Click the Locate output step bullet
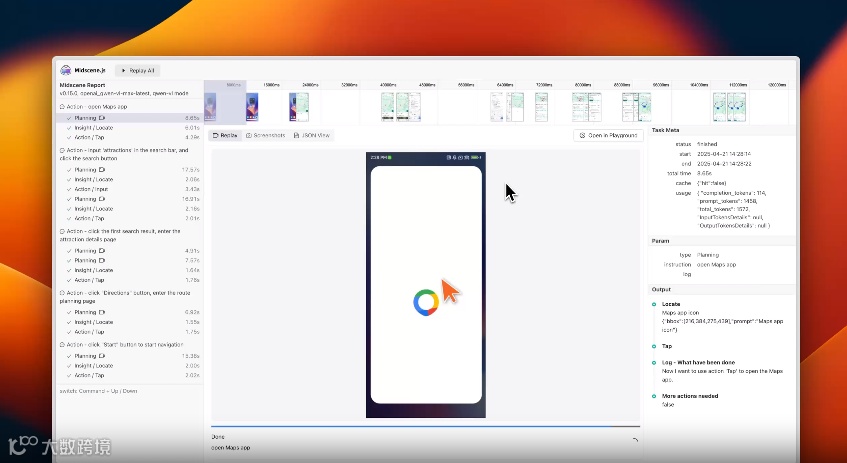 654,304
